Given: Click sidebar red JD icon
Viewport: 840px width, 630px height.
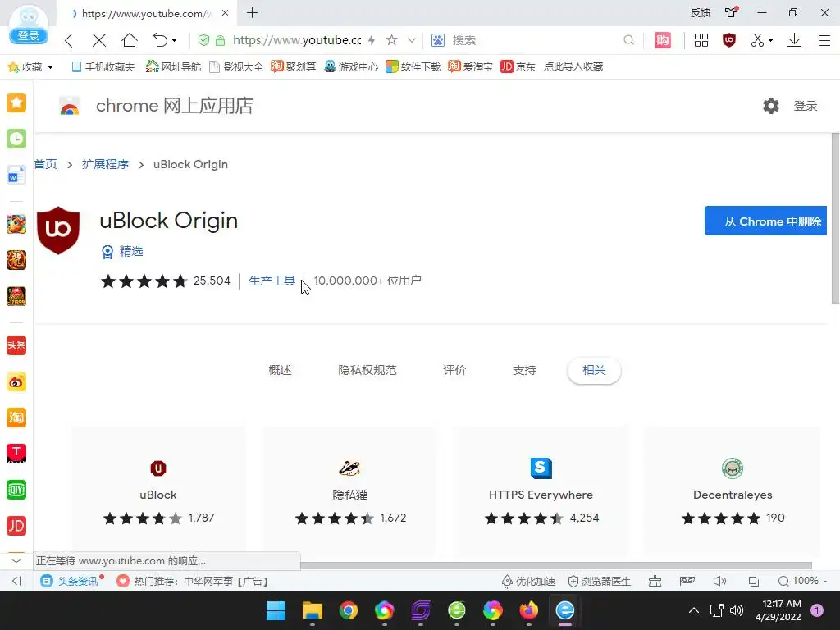Looking at the screenshot, I should pyautogui.click(x=16, y=526).
